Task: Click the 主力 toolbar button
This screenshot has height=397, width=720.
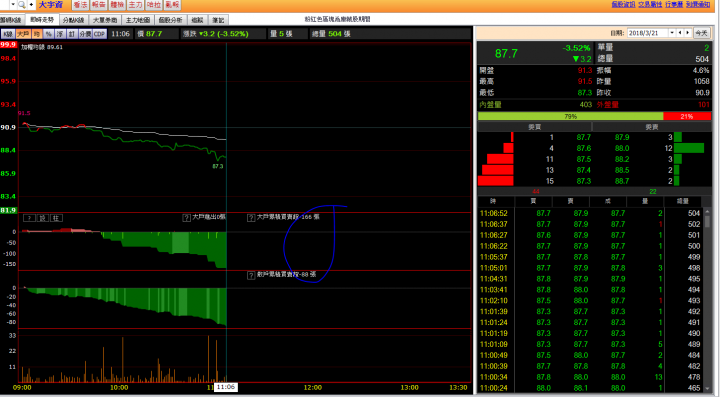Action: pos(135,5)
